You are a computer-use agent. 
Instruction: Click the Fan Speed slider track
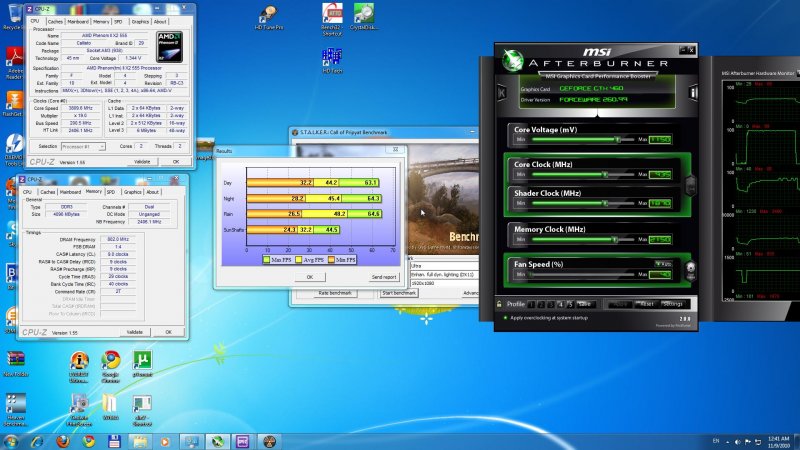click(581, 274)
